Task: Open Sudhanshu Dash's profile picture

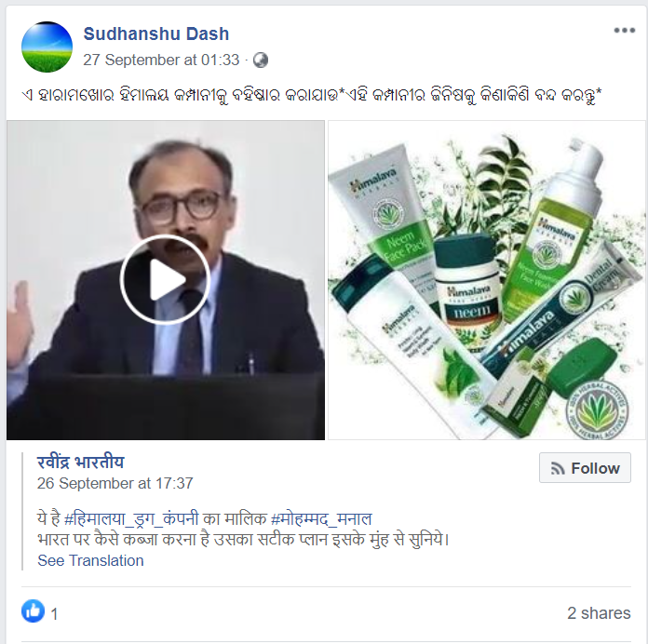Action: (x=47, y=47)
